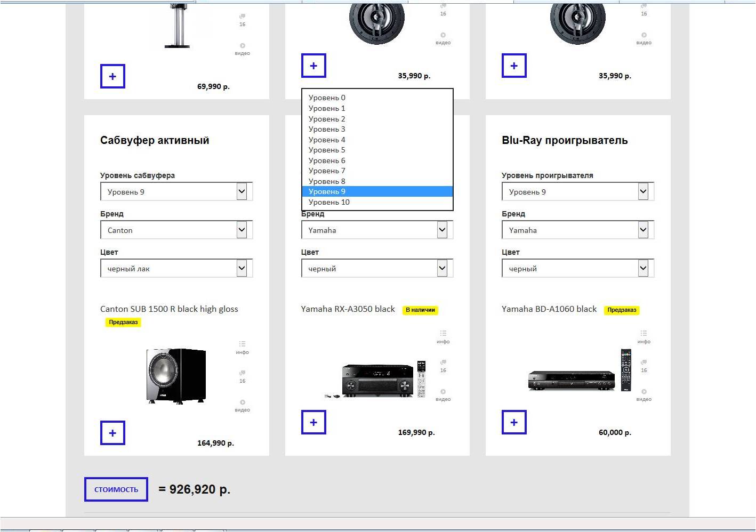This screenshot has height=532, width=756.
Task: Click title Yamaha RX-A3050 black
Action: [x=348, y=309]
